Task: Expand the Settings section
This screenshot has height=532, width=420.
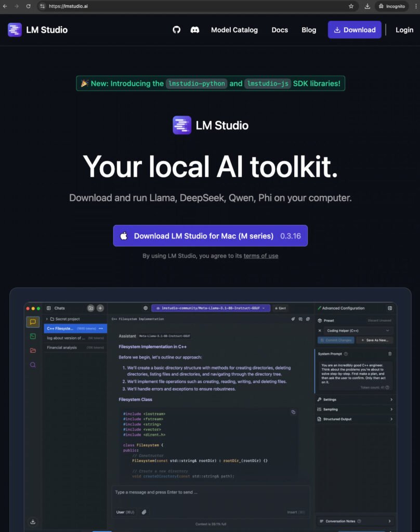Action: click(x=355, y=400)
